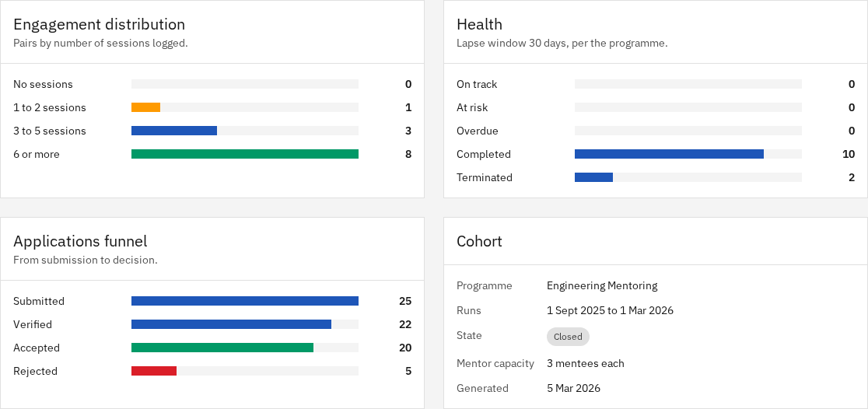868x409 pixels.
Task: Click the empty No sessions bar track
Action: pyautogui.click(x=245, y=84)
